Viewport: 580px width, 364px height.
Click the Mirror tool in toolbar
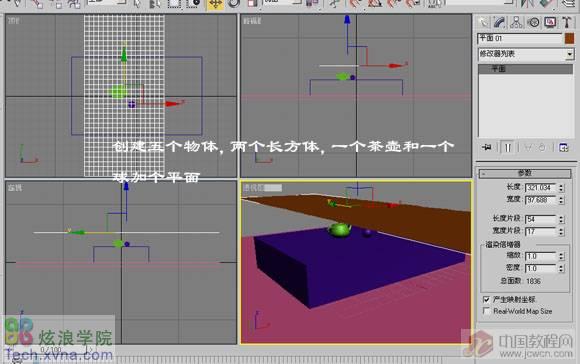coord(527,4)
